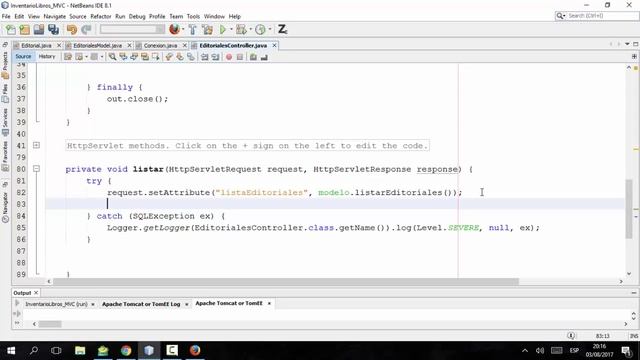Click the Output panel horizontal scrollbar thumb

point(50,324)
